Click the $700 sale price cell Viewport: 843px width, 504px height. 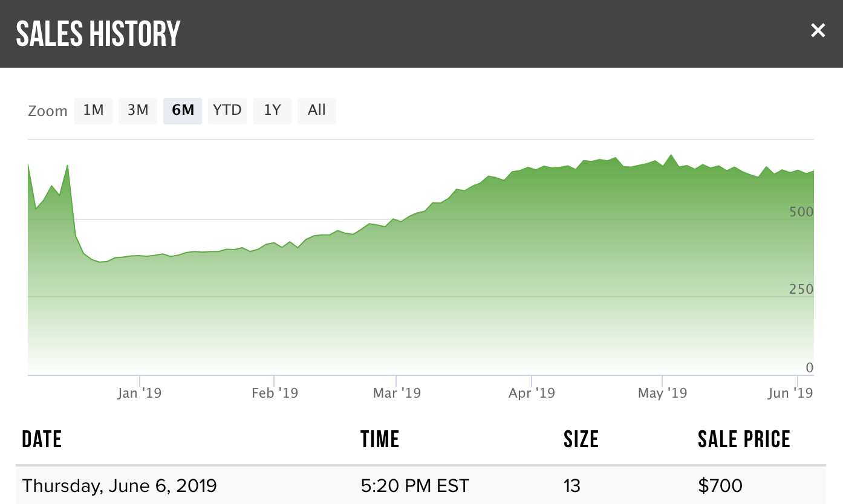click(x=720, y=485)
